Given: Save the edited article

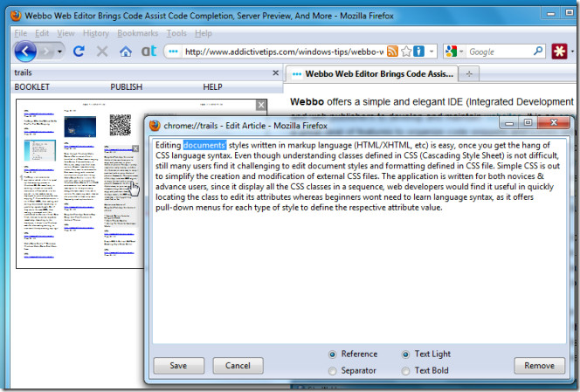Looking at the screenshot, I should [x=179, y=366].
